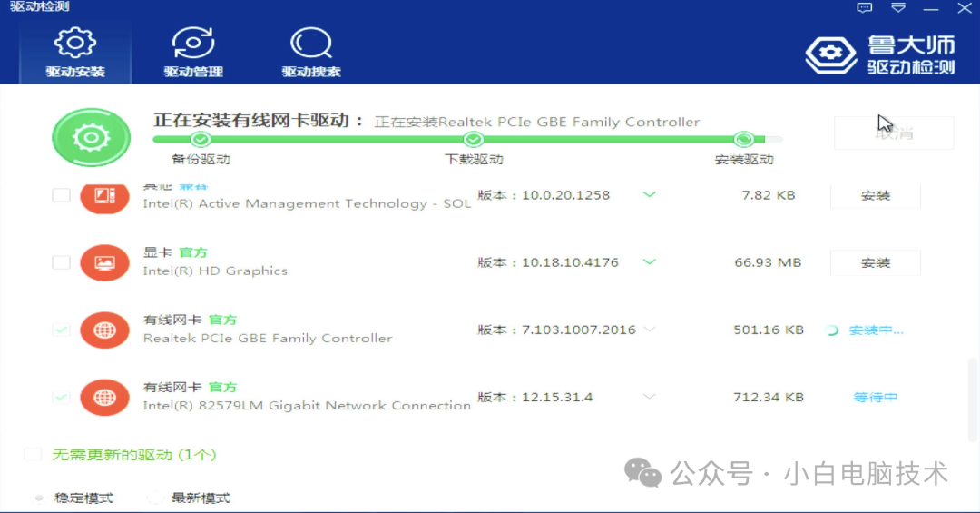Select the 最新模式 radio option
Screen dimensions: 980x513
click(x=154, y=498)
